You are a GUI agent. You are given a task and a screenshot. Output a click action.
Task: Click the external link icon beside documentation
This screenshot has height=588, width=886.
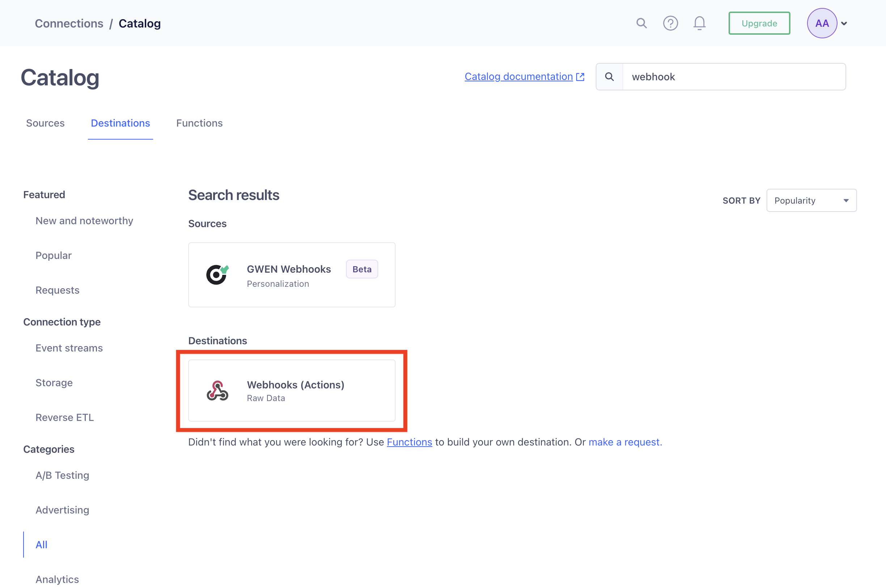pyautogui.click(x=580, y=77)
